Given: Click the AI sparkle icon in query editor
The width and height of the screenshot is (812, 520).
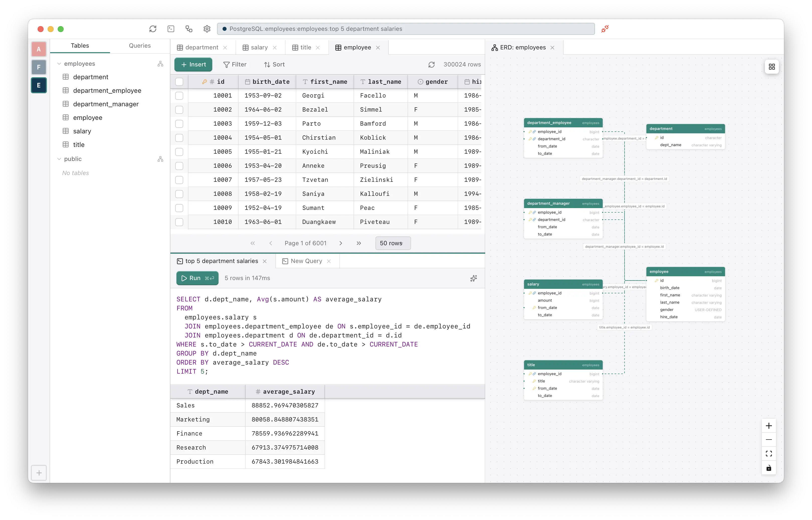Looking at the screenshot, I should pyautogui.click(x=473, y=278).
